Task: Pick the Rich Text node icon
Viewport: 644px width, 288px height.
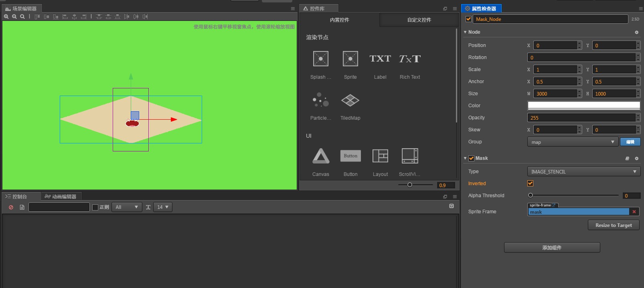Action: point(410,59)
